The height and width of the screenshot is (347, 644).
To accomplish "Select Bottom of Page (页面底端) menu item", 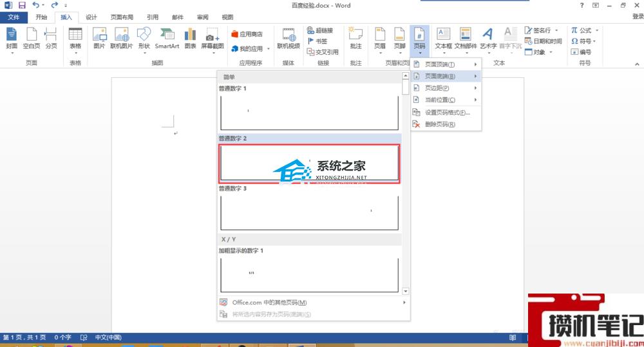I will 446,76.
